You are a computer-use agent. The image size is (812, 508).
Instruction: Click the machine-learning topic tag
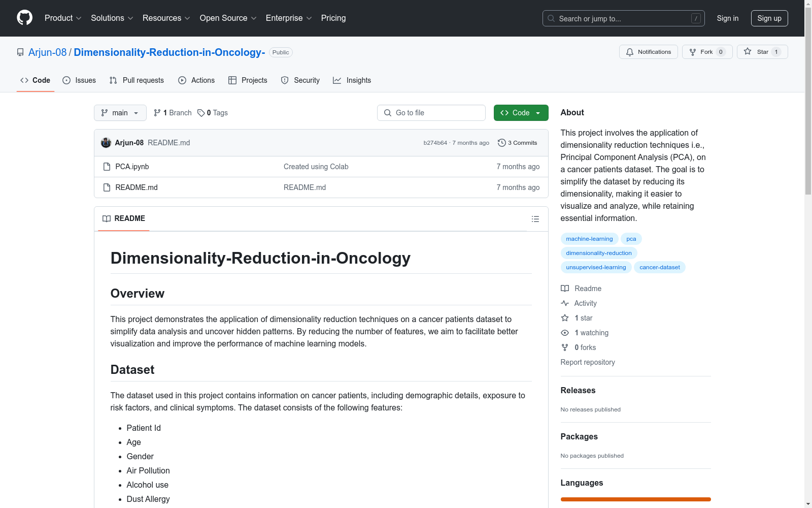[x=589, y=239]
